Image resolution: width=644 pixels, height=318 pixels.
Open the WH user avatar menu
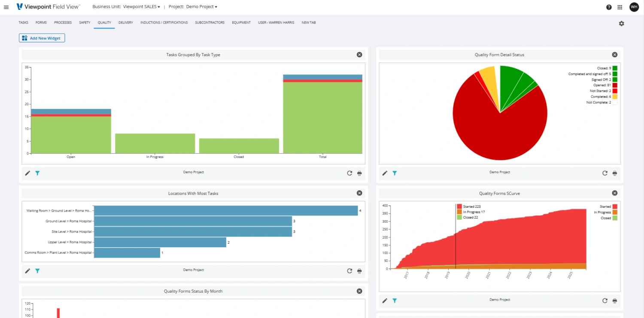634,7
